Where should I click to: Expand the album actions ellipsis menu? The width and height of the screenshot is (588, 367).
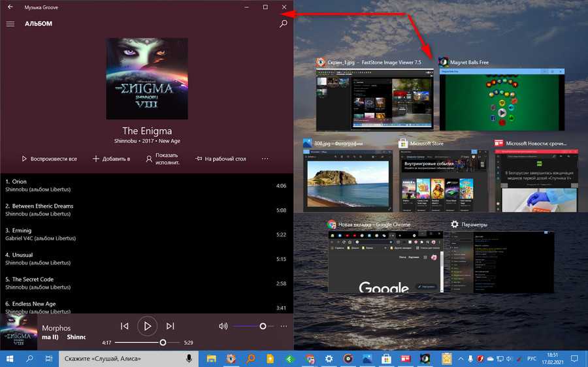(x=265, y=159)
